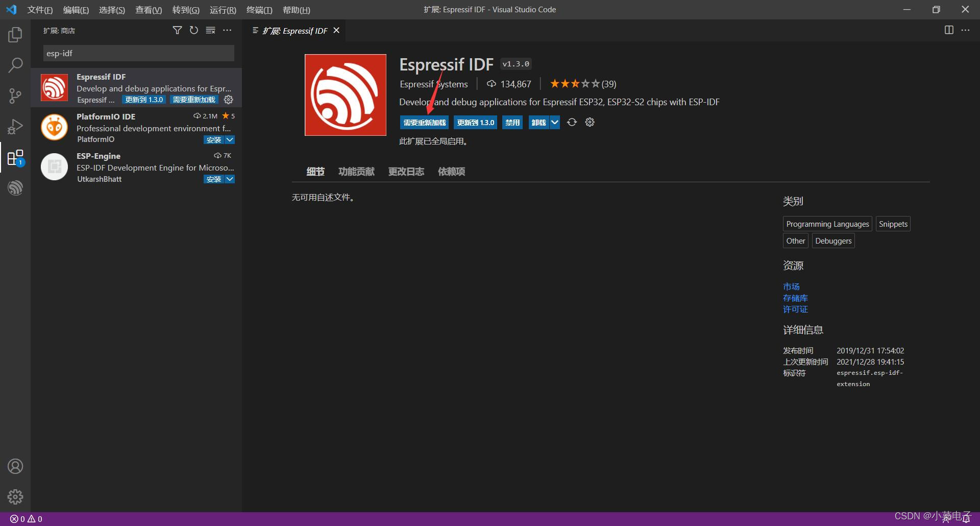Switch to the 更改日志 tab
980x526 pixels.
tap(406, 172)
